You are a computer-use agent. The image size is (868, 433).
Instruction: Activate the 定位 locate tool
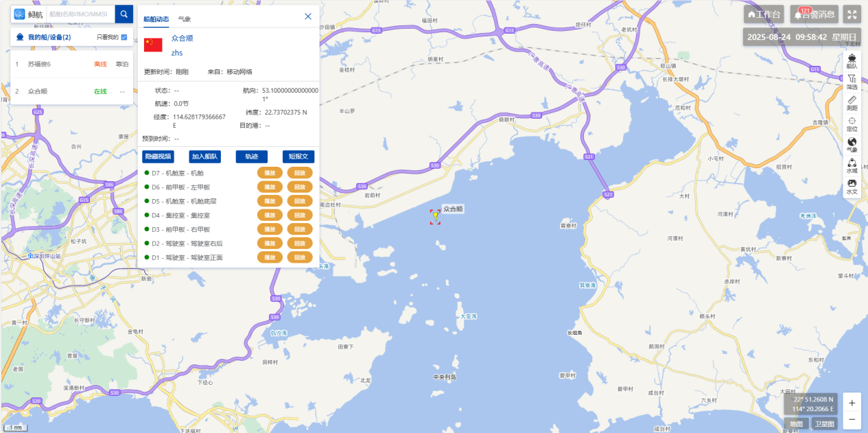[852, 124]
